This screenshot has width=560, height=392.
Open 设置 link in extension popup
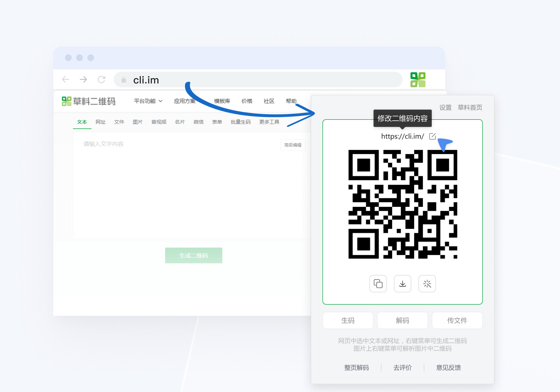pyautogui.click(x=445, y=108)
